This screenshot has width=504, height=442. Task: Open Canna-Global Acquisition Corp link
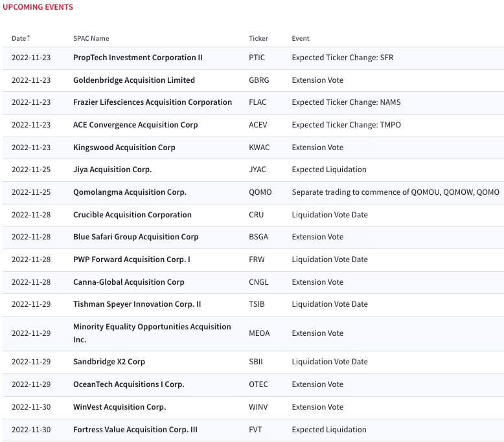[129, 282]
